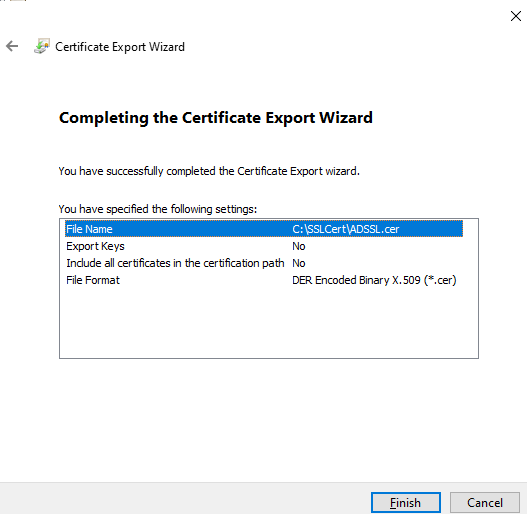Click the 'Completing the Certificate Export Wizard' heading
The height and width of the screenshot is (514, 527).
coord(216,118)
